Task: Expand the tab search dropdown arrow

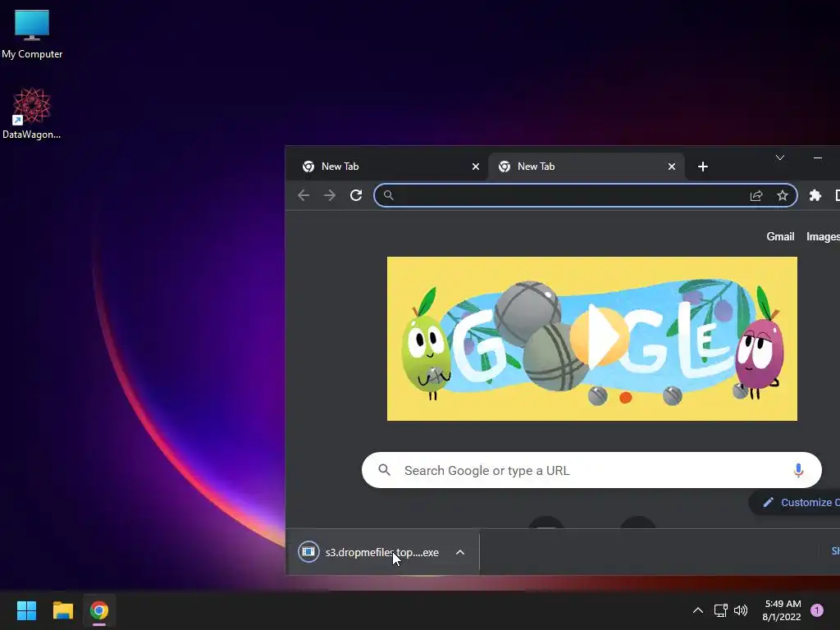Action: pyautogui.click(x=780, y=157)
